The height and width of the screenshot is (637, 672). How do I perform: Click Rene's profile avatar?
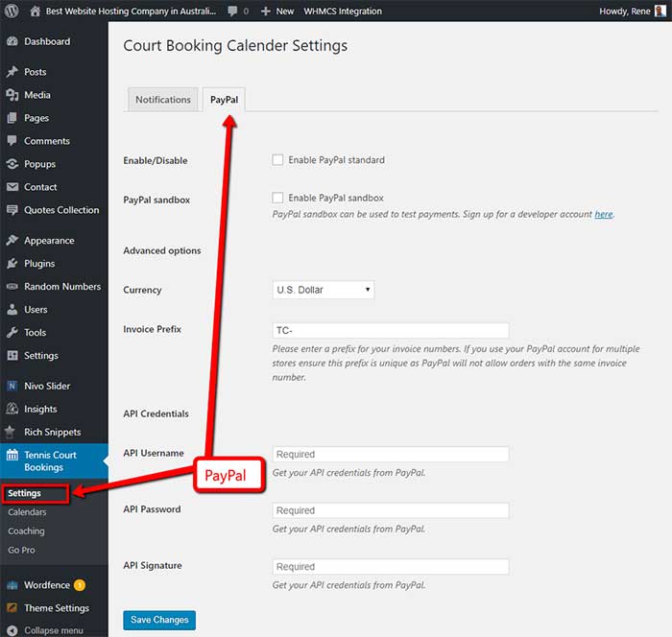click(660, 12)
